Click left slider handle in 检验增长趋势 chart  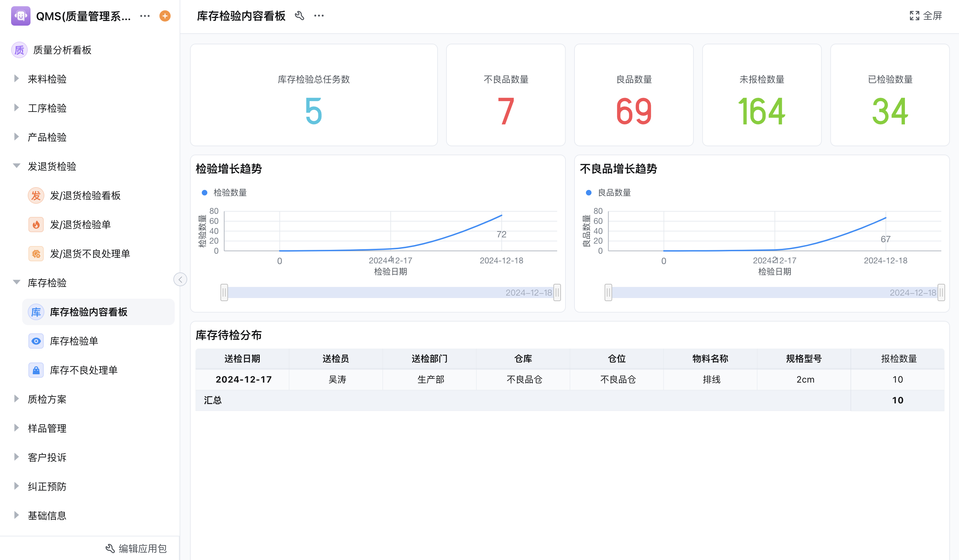[224, 292]
